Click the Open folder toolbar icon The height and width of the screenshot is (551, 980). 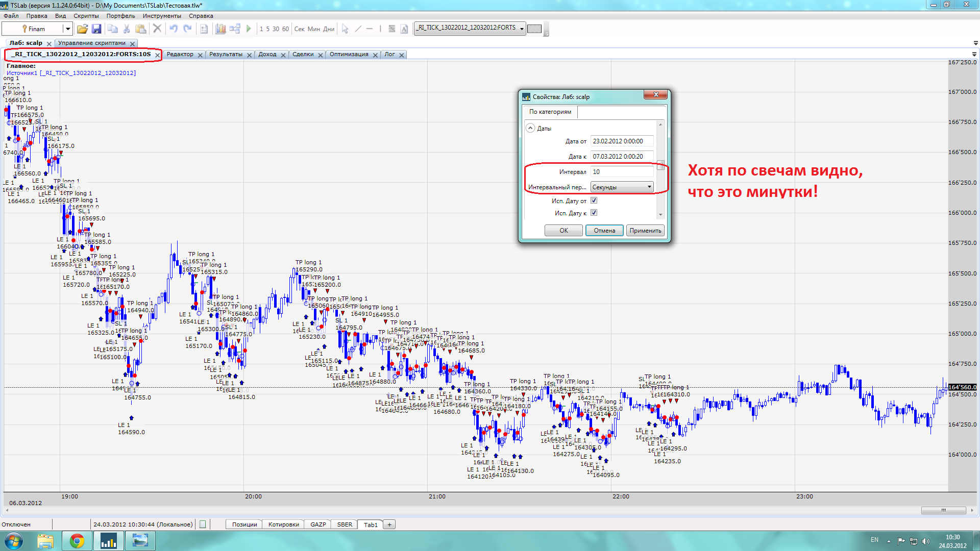(82, 29)
